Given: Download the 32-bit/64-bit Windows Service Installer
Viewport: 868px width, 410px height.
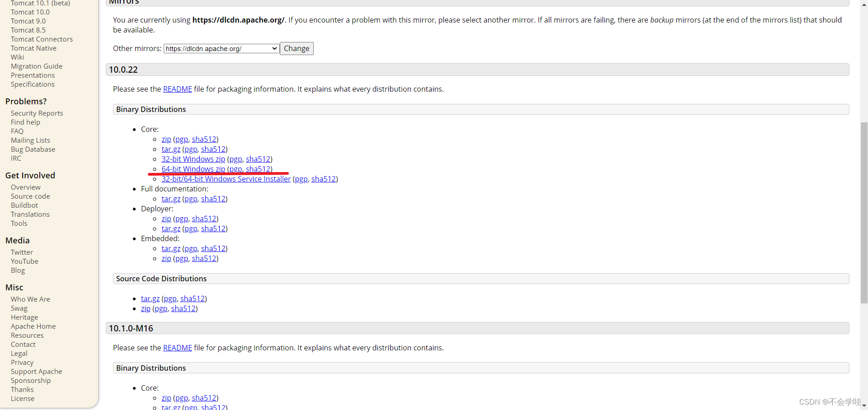Looking at the screenshot, I should click(x=226, y=179).
